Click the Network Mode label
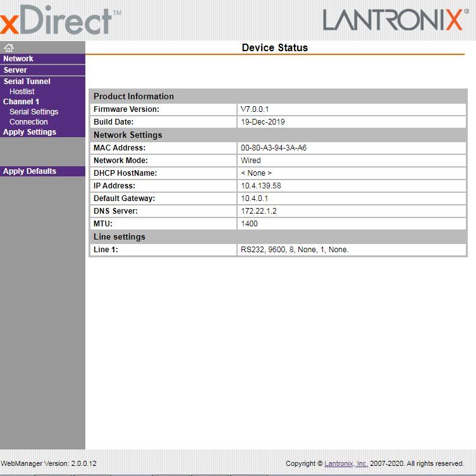The width and height of the screenshot is (476, 476). point(121,161)
